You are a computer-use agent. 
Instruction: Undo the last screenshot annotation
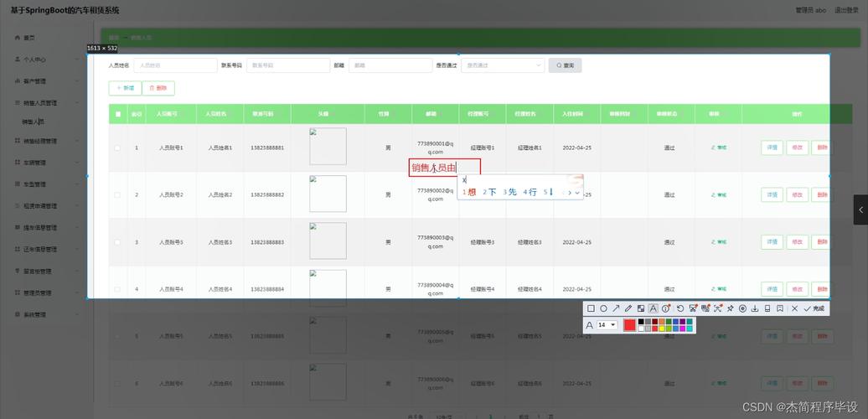pos(680,308)
